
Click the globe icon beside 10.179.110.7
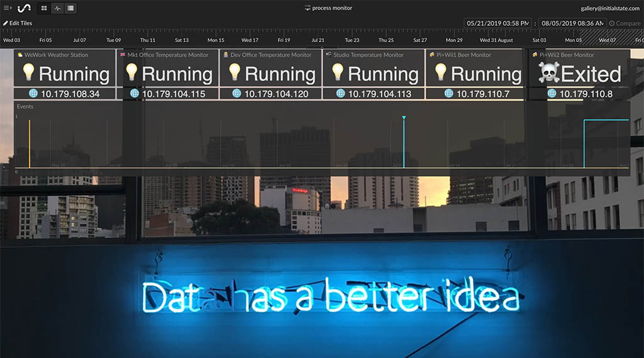tap(449, 94)
